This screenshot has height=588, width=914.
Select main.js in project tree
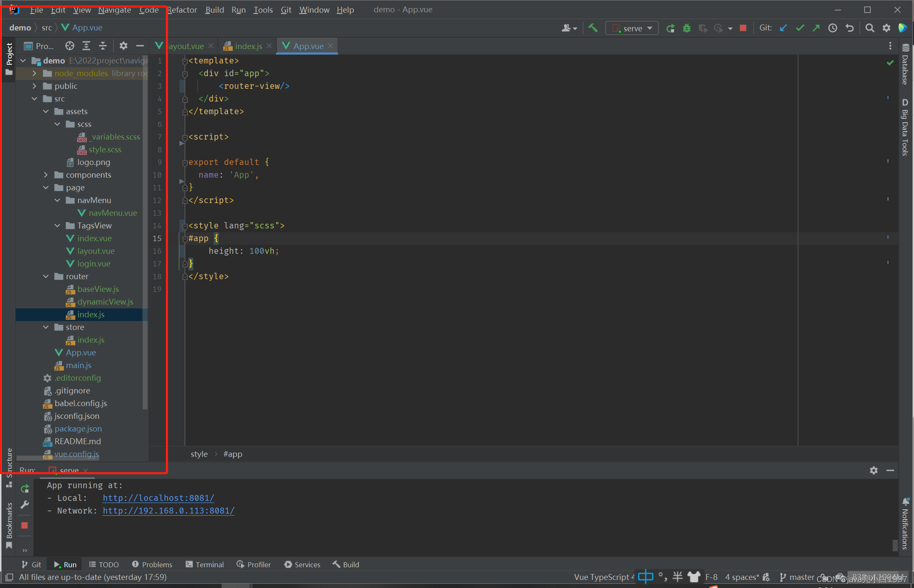[x=78, y=365]
